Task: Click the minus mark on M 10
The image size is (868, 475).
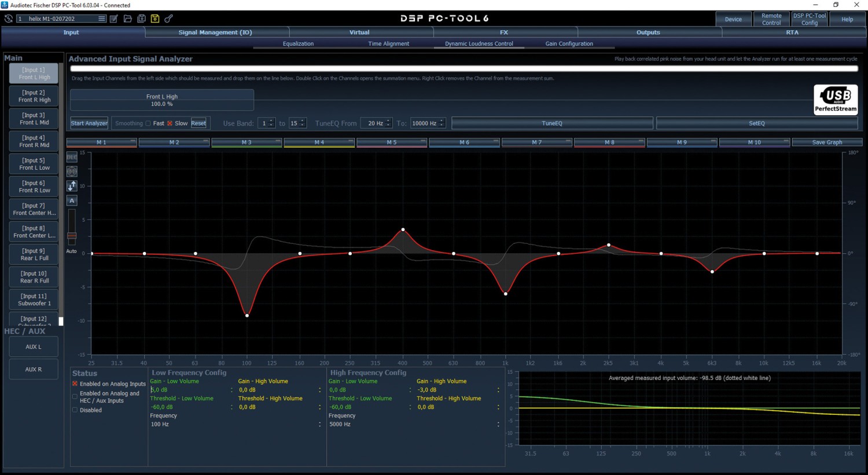Action: point(786,141)
